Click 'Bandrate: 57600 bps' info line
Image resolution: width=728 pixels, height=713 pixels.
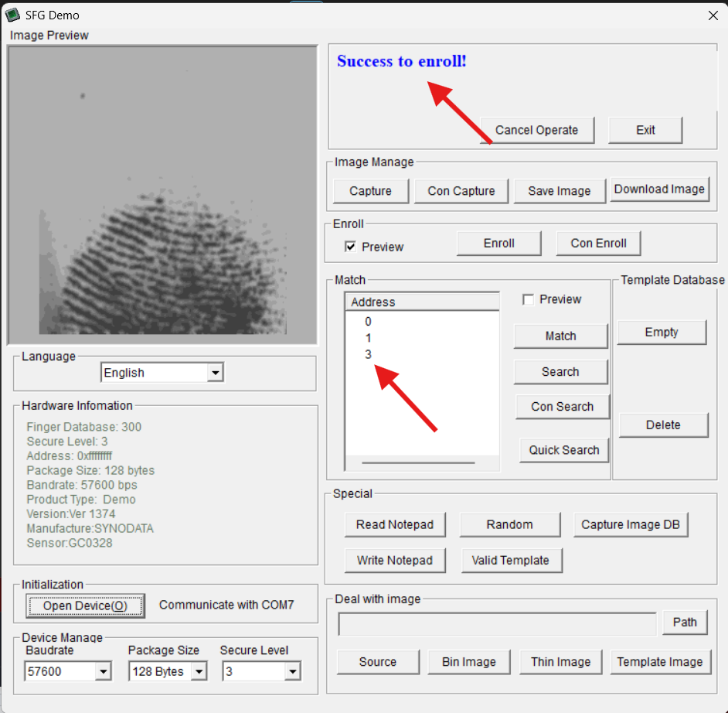[x=82, y=485]
